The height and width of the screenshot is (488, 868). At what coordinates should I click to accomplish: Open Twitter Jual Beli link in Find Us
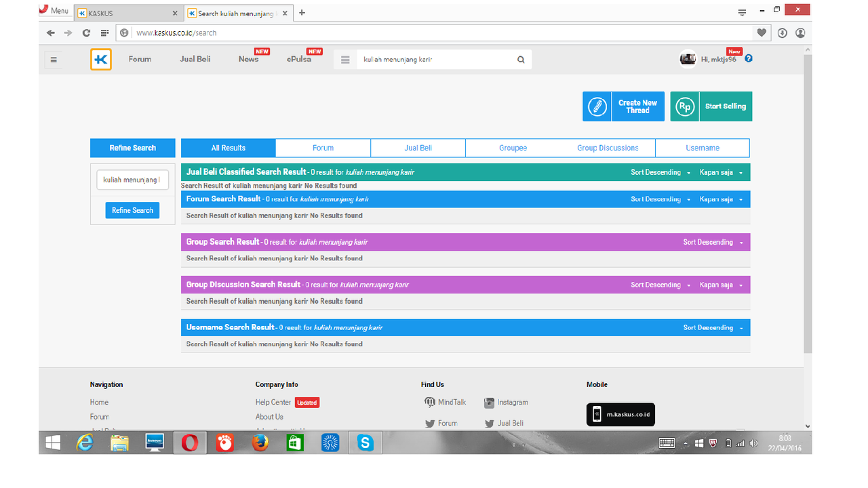pyautogui.click(x=504, y=423)
